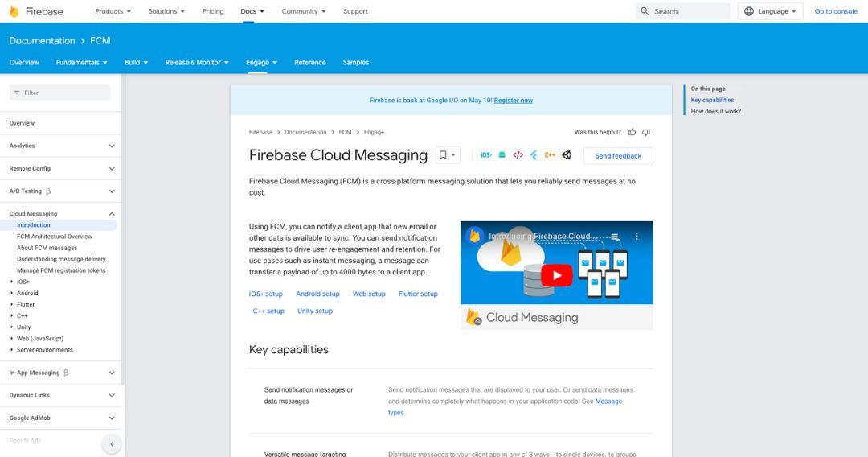Screen dimensions: 868x457
Task: Click the Send feedback button
Action: (618, 155)
